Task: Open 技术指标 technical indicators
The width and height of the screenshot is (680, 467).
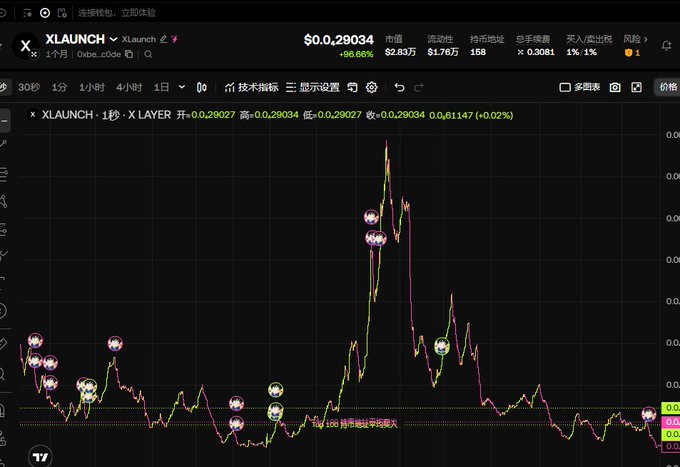Action: pyautogui.click(x=252, y=88)
